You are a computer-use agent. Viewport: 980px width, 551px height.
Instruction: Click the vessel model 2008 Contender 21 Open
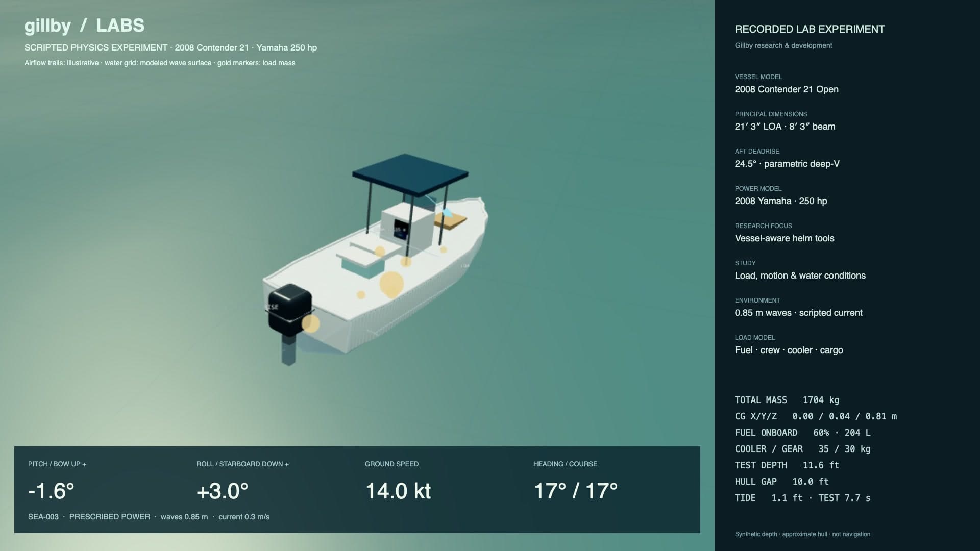(x=787, y=89)
